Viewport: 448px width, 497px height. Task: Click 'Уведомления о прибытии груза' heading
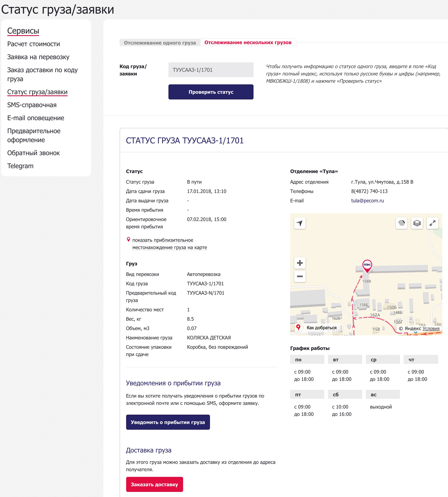[173, 383]
